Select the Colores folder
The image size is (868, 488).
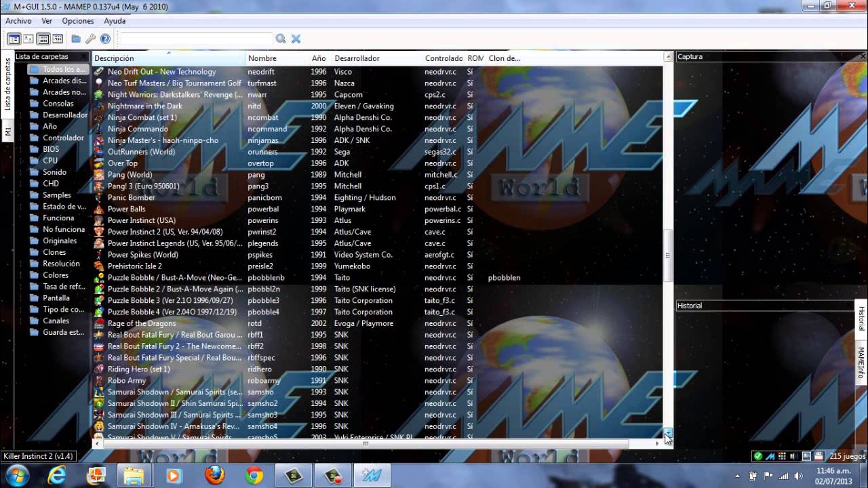[x=49, y=275]
